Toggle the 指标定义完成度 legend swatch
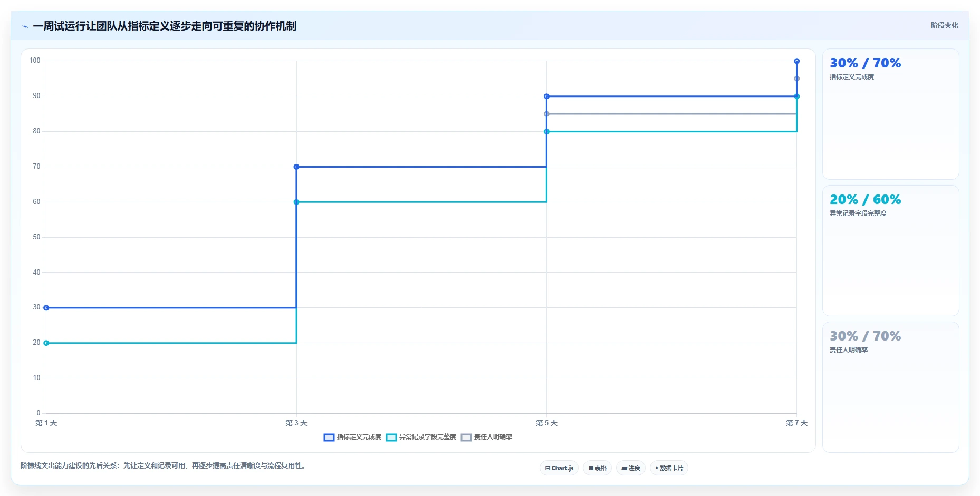The width and height of the screenshot is (980, 496). click(329, 437)
